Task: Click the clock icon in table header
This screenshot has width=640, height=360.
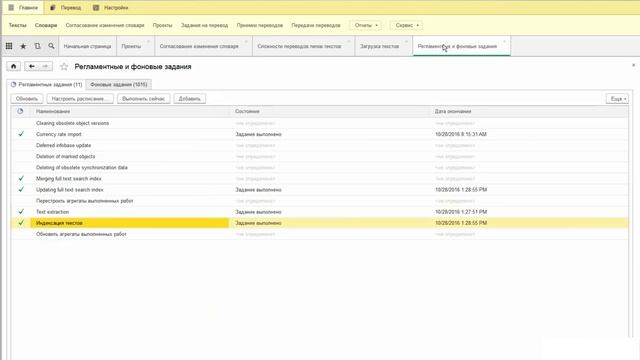Action: pos(20,111)
